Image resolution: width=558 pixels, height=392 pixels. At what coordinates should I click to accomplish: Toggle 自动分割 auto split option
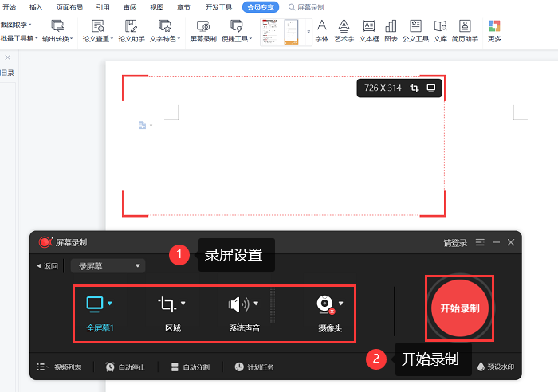tap(190, 367)
